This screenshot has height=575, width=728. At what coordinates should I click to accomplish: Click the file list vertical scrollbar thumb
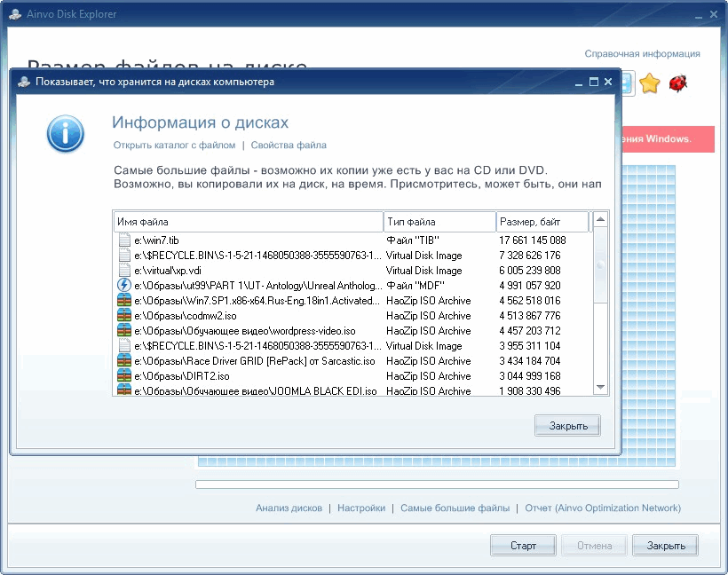(x=600, y=265)
